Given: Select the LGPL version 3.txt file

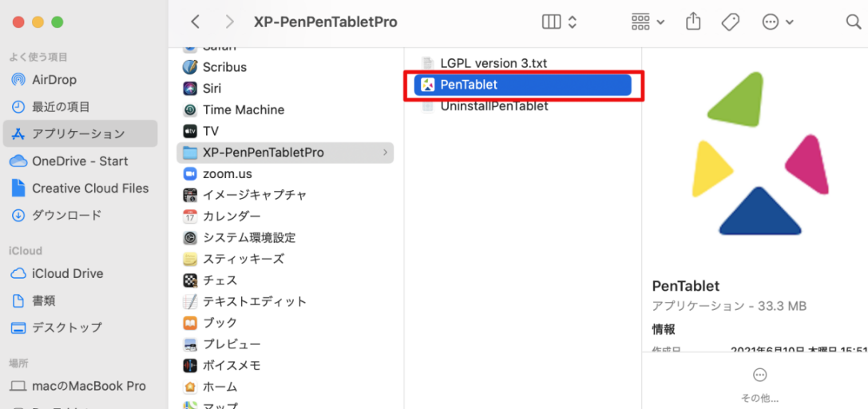Looking at the screenshot, I should coord(523,63).
